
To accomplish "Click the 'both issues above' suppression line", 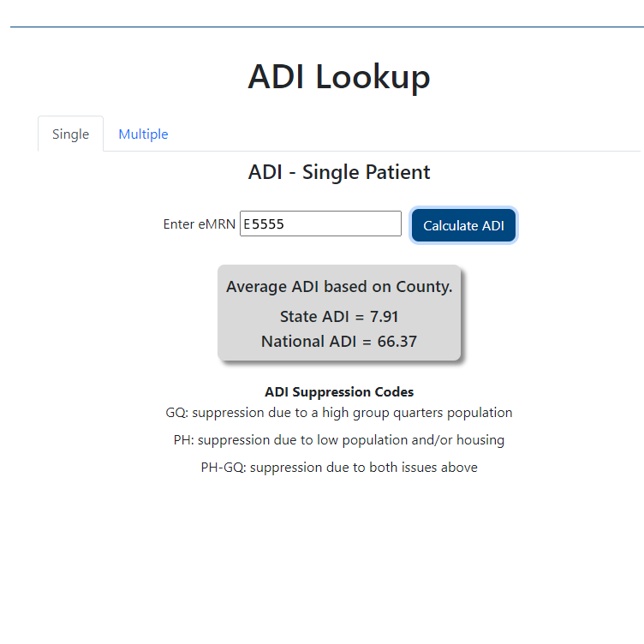I will point(339,468).
